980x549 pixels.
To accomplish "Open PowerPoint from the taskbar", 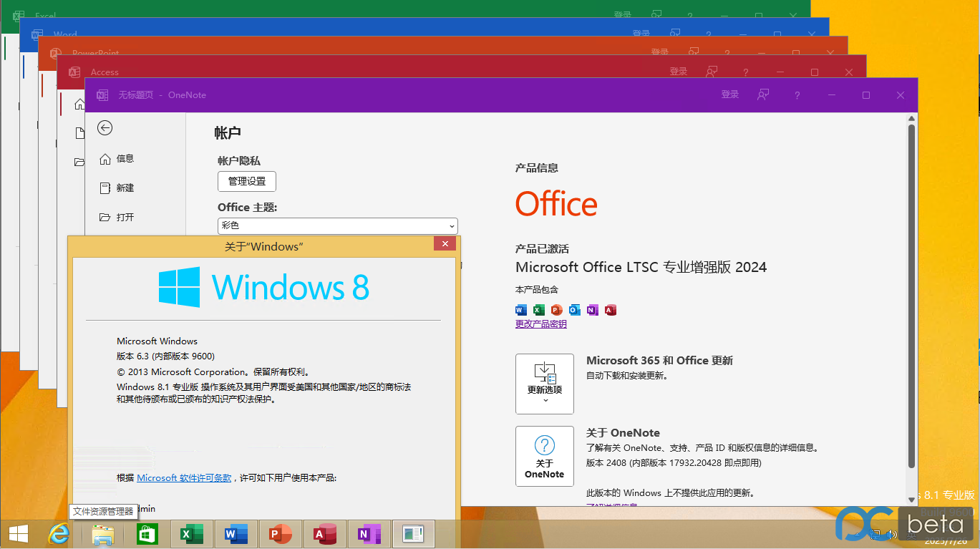I will [x=280, y=534].
